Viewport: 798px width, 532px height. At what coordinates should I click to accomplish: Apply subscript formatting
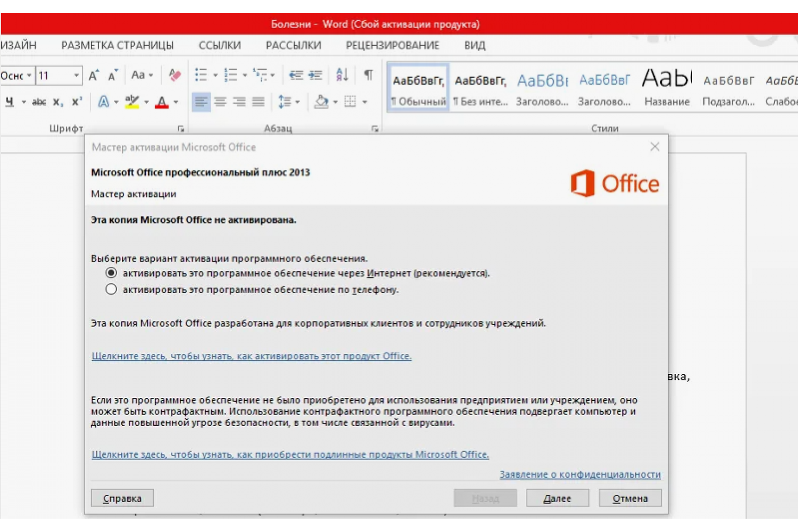point(58,102)
